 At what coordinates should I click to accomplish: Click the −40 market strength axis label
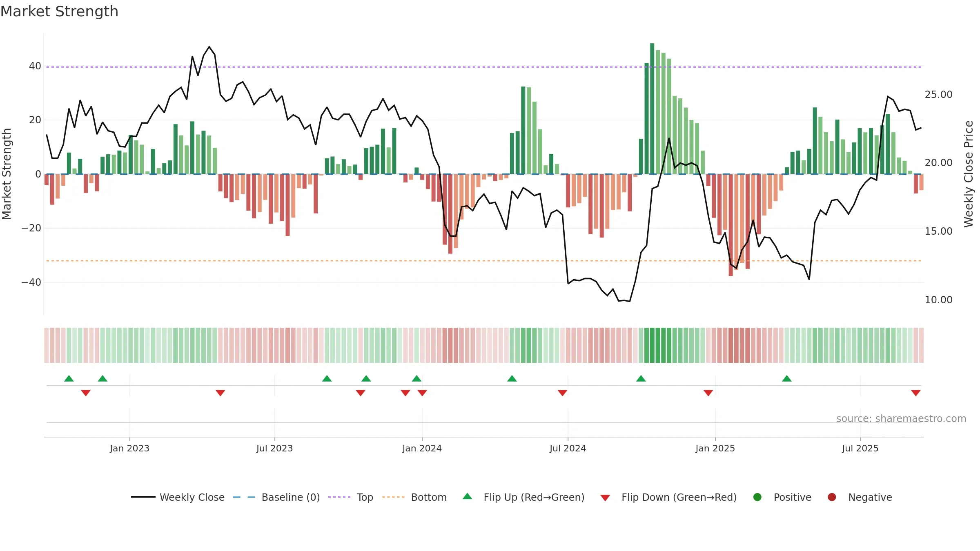(31, 282)
